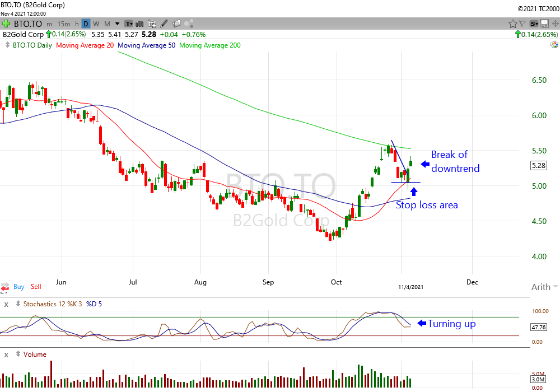Click the BTO.TO symbol field in toolbar

(27, 24)
